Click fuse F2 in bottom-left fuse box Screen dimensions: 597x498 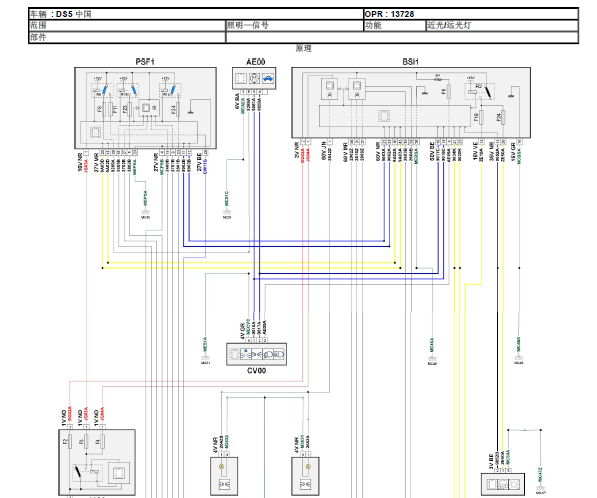70,442
